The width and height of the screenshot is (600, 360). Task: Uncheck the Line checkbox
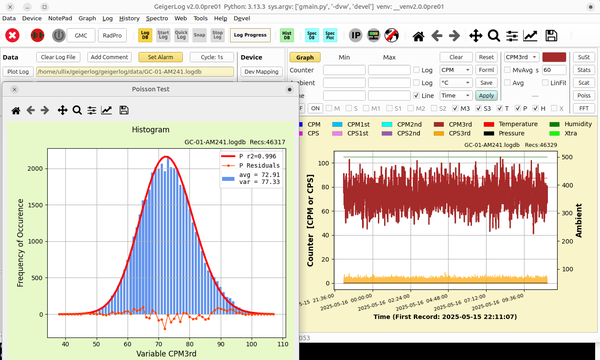click(416, 95)
